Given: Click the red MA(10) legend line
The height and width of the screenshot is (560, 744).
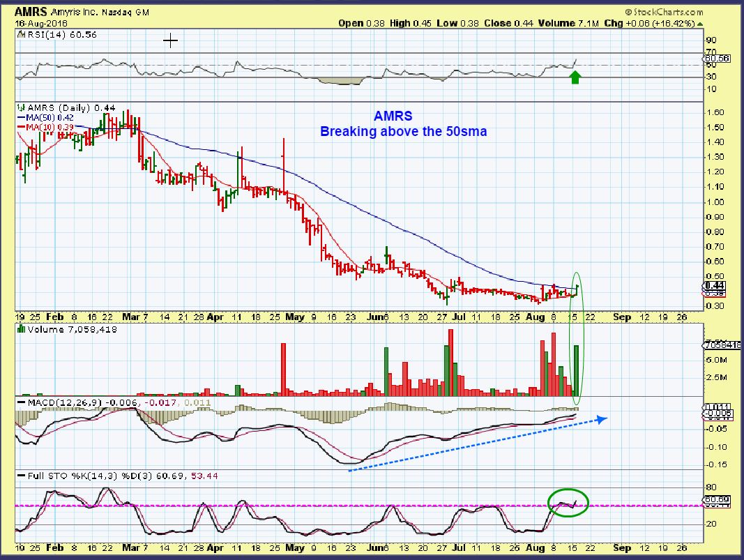Looking at the screenshot, I should tap(21, 127).
